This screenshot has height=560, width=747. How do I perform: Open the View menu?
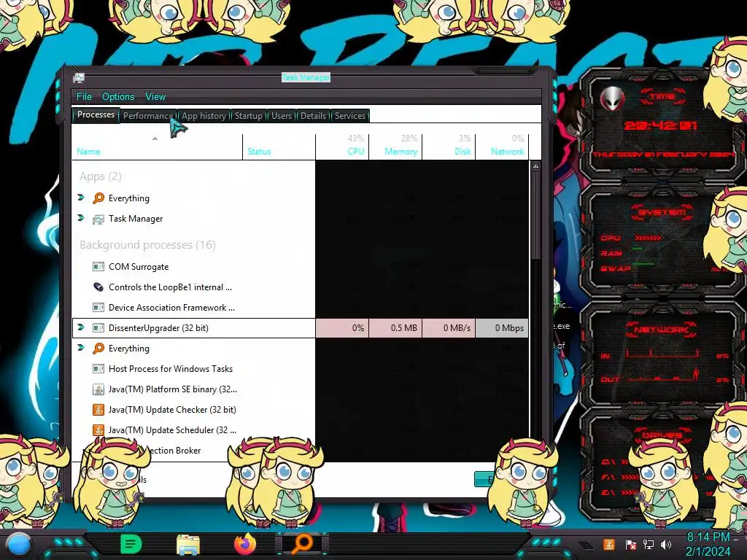tap(155, 97)
